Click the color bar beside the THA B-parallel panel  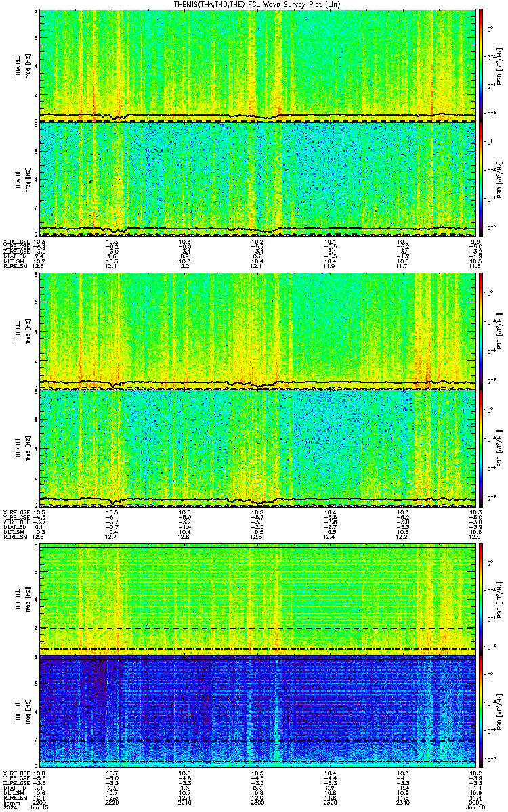(x=481, y=179)
